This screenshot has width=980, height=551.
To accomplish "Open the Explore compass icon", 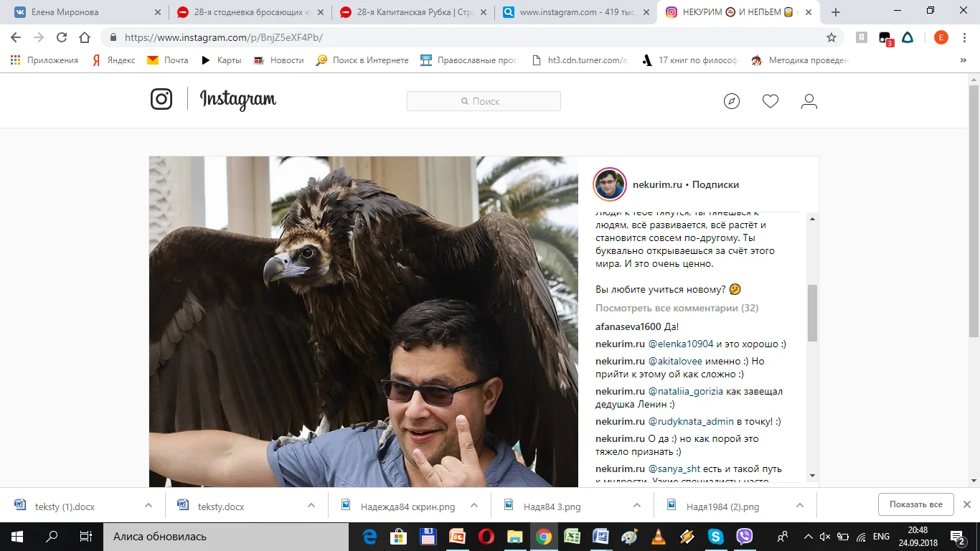I will (732, 101).
